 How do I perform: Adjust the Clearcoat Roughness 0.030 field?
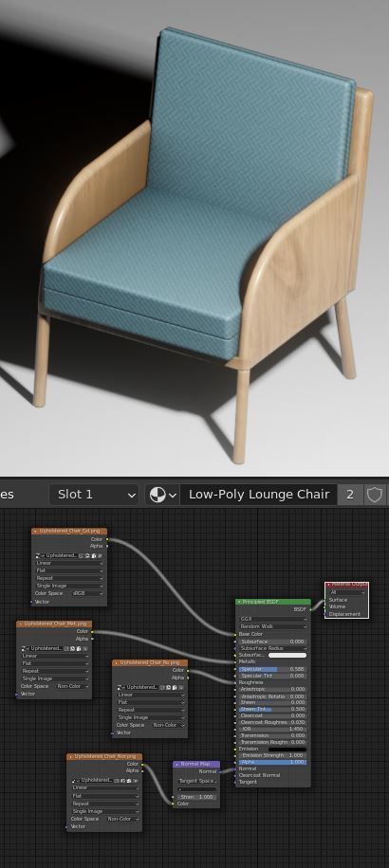[273, 722]
